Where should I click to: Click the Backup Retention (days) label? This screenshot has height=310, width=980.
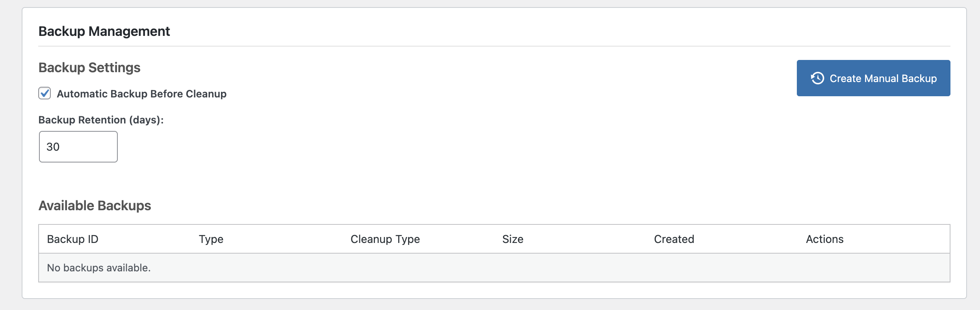point(101,120)
